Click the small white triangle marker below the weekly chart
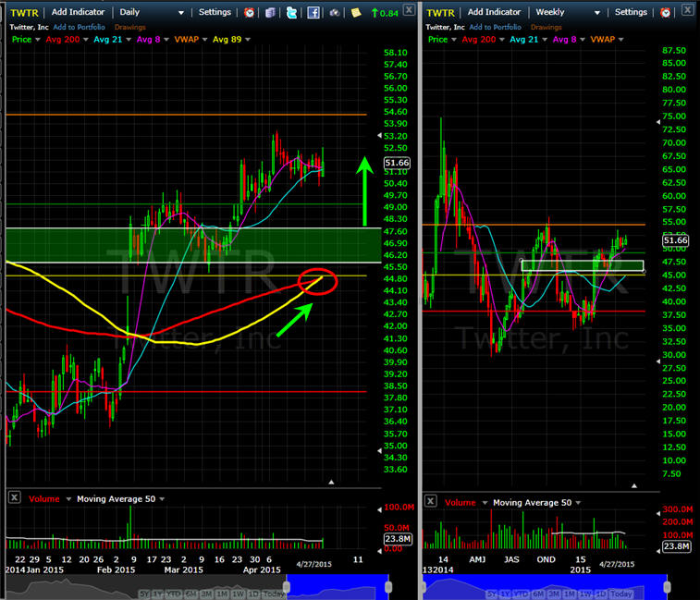The image size is (700, 600). click(634, 485)
